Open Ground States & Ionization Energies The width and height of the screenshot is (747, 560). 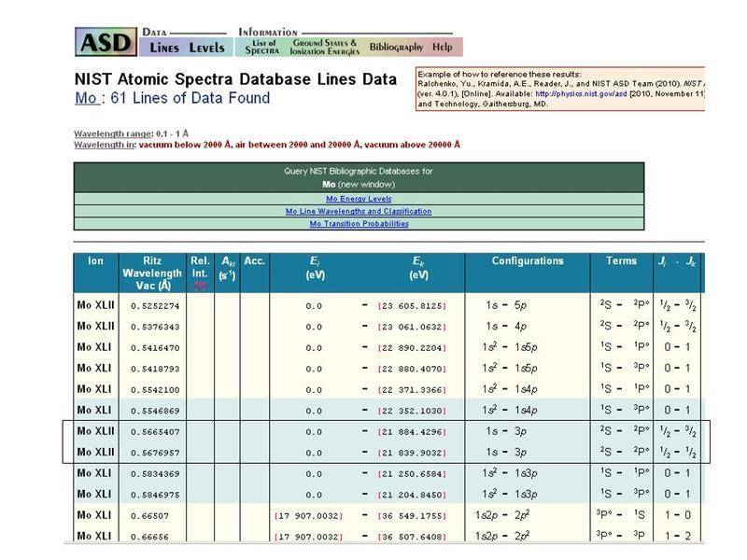(x=324, y=47)
